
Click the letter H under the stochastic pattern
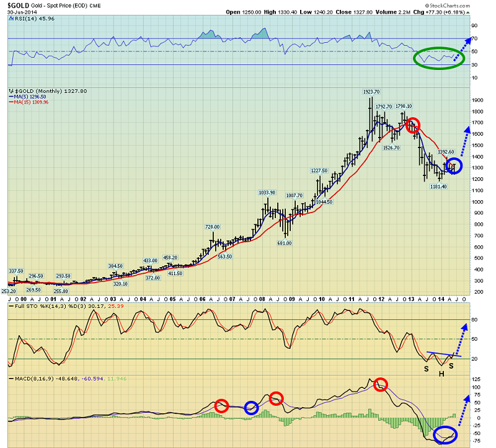[441, 374]
